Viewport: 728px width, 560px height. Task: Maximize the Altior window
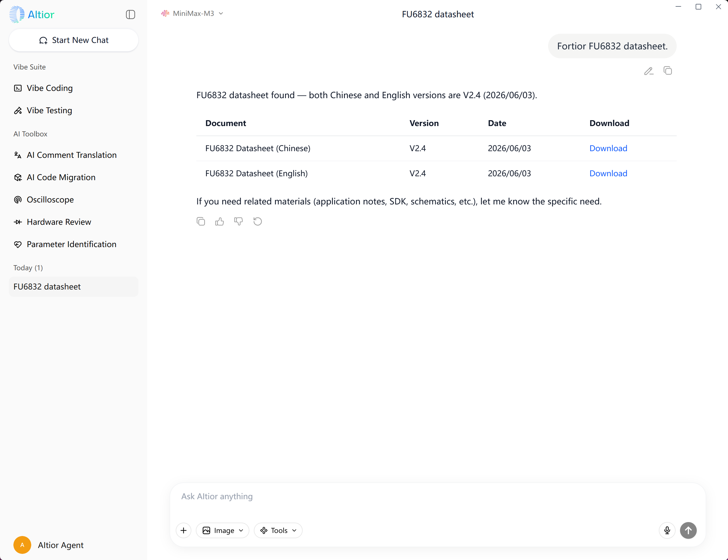698,7
